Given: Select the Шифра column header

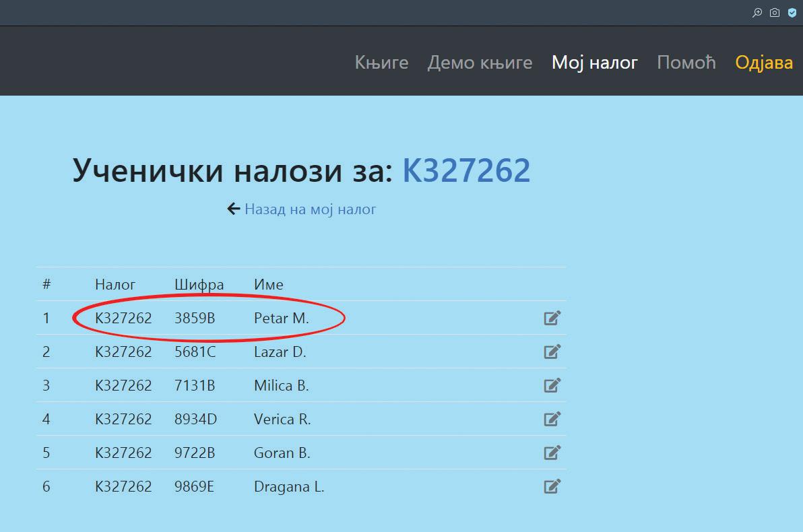Looking at the screenshot, I should pyautogui.click(x=199, y=285).
